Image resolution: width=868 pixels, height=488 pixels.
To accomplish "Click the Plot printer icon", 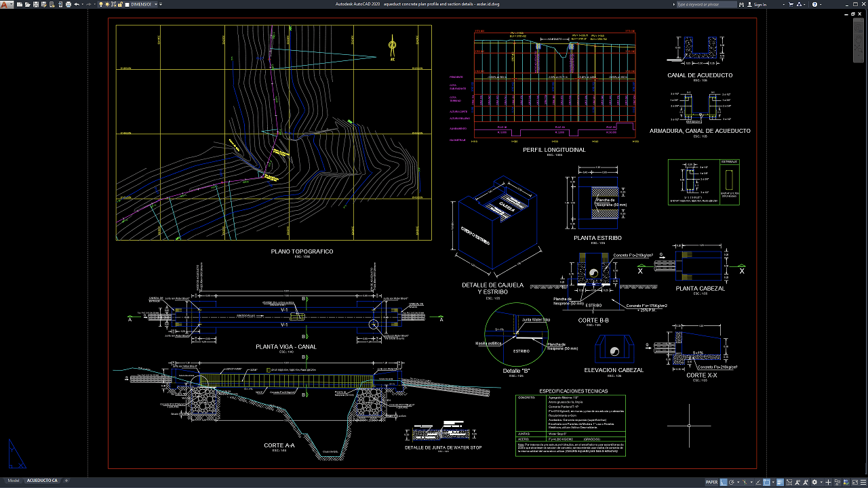I will pyautogui.click(x=68, y=4).
